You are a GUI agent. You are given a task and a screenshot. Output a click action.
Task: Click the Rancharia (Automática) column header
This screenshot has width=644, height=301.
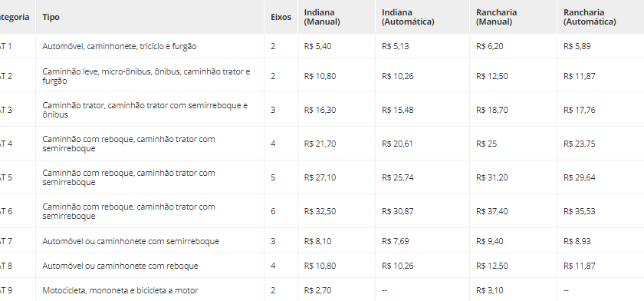pos(590,17)
